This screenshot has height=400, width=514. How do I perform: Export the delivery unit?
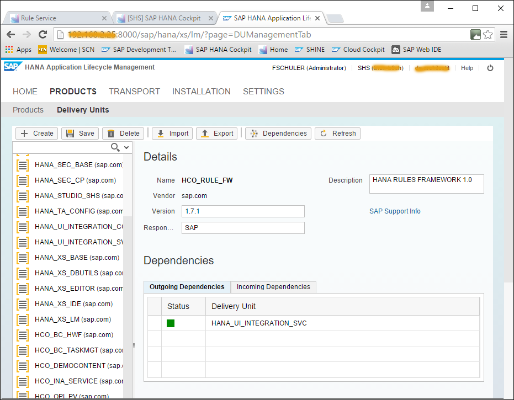(x=217, y=133)
